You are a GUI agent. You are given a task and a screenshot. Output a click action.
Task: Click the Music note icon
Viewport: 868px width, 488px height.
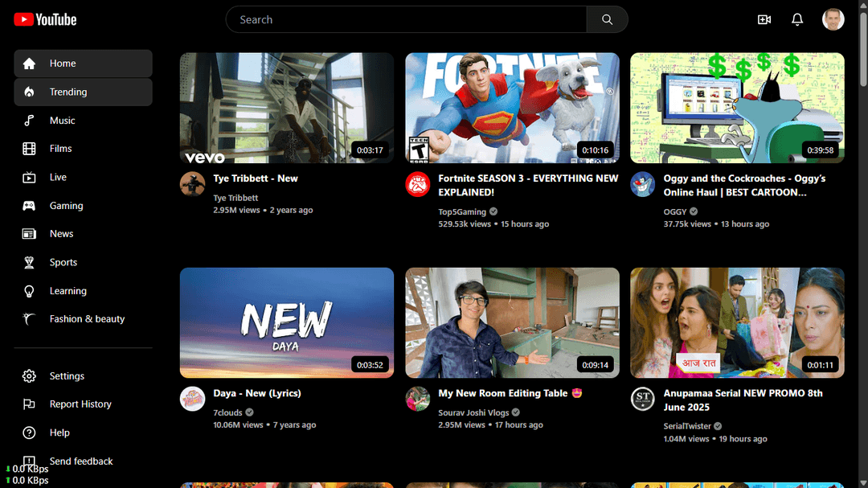(x=30, y=121)
